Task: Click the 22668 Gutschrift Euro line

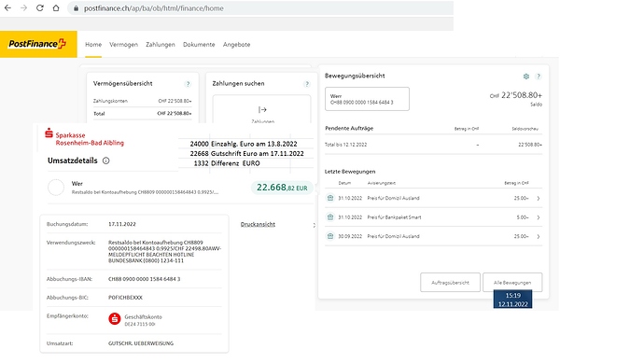Action: (x=246, y=154)
